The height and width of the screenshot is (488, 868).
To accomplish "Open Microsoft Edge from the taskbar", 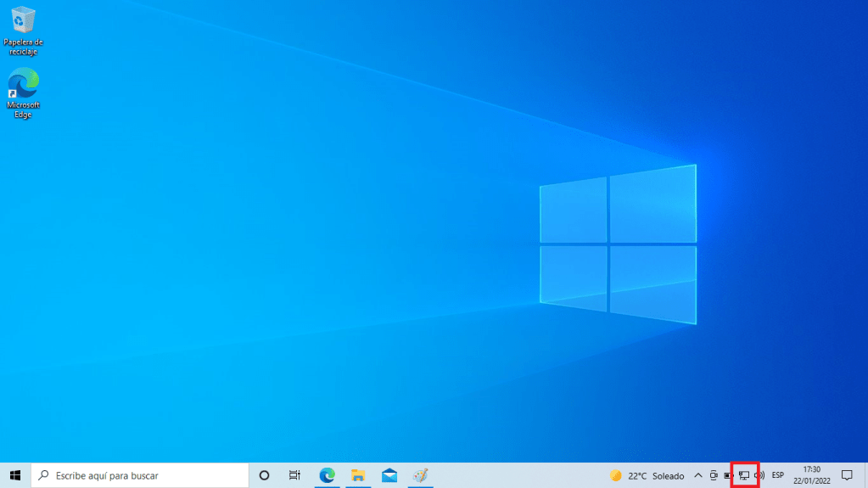I will pos(327,475).
